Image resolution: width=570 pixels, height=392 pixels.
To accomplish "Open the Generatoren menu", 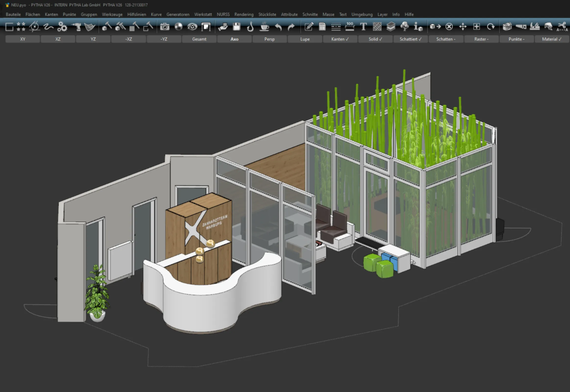I will click(x=178, y=14).
